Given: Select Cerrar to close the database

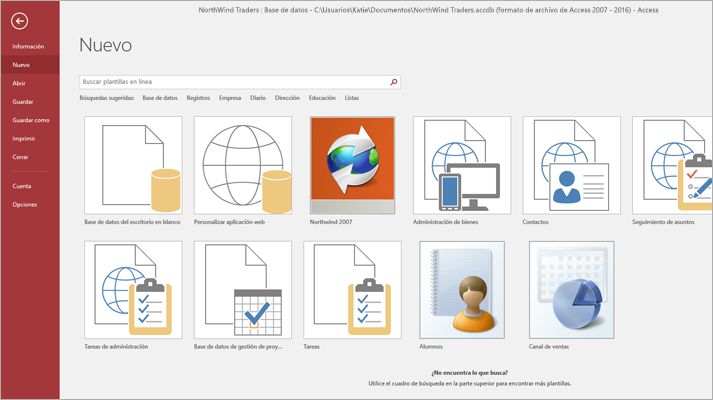Looking at the screenshot, I should 20,157.
